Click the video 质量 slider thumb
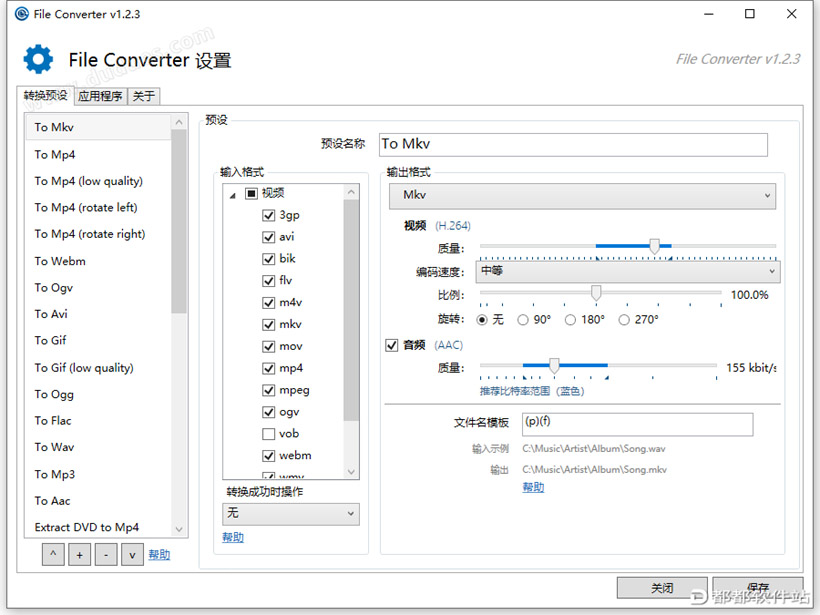820x615 pixels. pyautogui.click(x=654, y=246)
